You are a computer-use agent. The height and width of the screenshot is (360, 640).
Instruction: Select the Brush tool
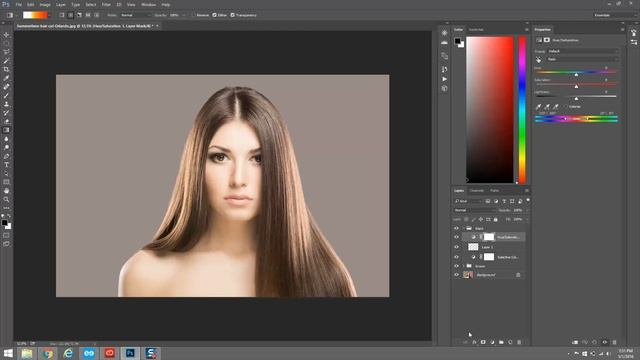6,96
